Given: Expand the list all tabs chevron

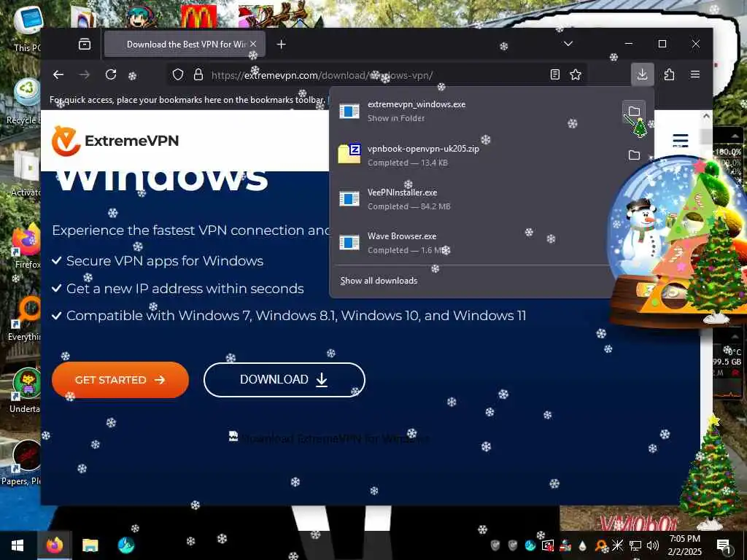Looking at the screenshot, I should pyautogui.click(x=568, y=44).
